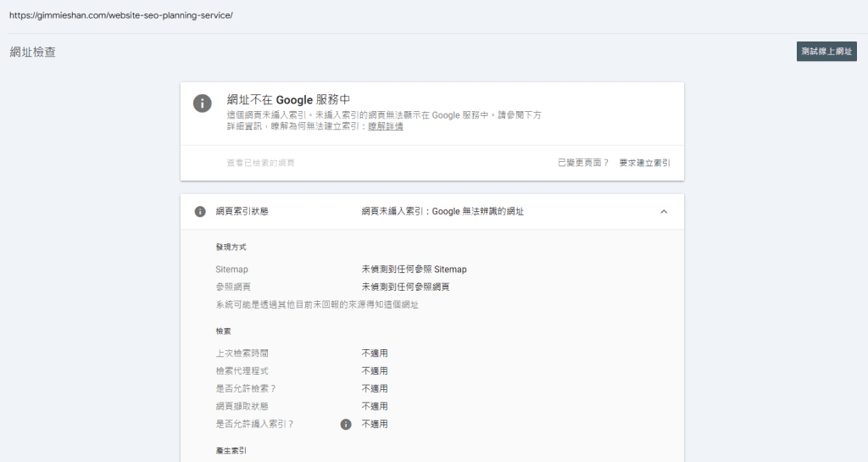Click the 測試線上網址 button
The image size is (868, 462).
click(826, 52)
